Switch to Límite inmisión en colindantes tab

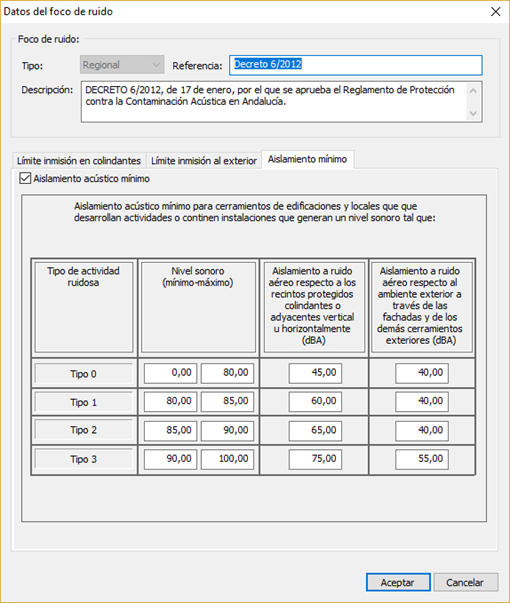pos(79,160)
